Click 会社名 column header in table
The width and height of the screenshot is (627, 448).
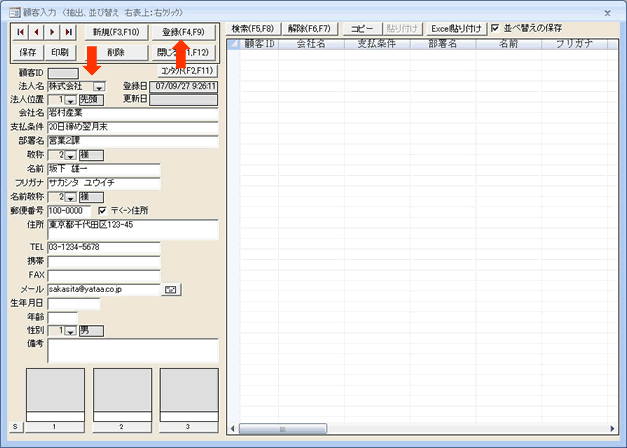(311, 44)
